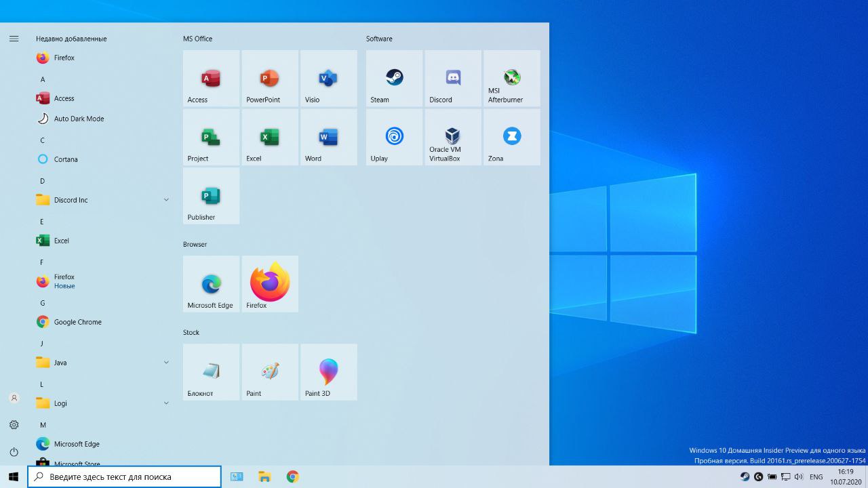Image resolution: width=868 pixels, height=488 pixels.
Task: Launch the large Firefox tile in Browser group
Action: click(x=270, y=284)
